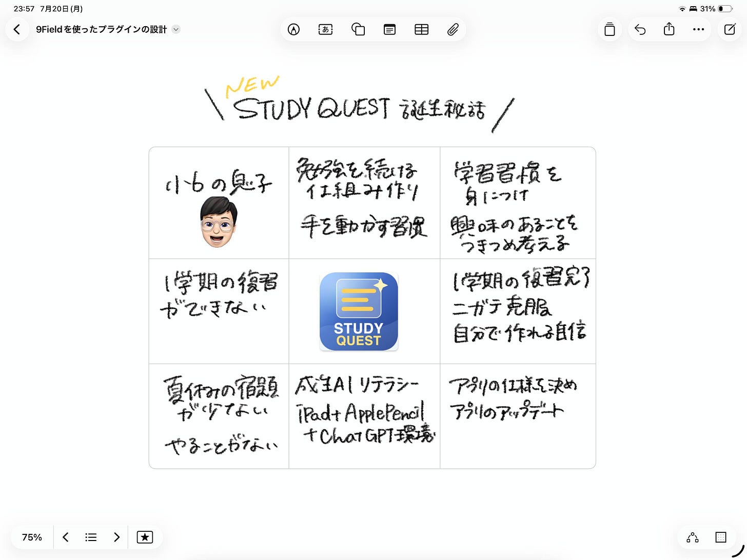
Task: Share the board with share icon
Action: tap(669, 29)
